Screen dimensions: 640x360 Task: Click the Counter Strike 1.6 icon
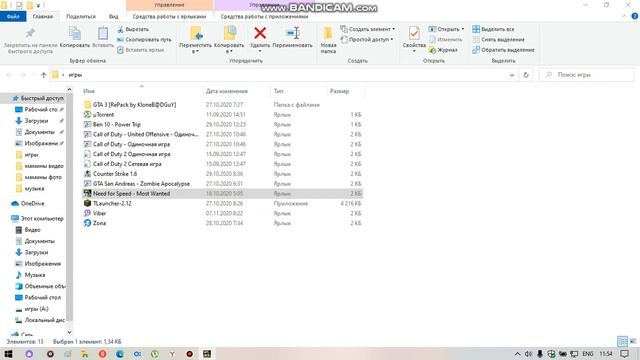point(87,173)
